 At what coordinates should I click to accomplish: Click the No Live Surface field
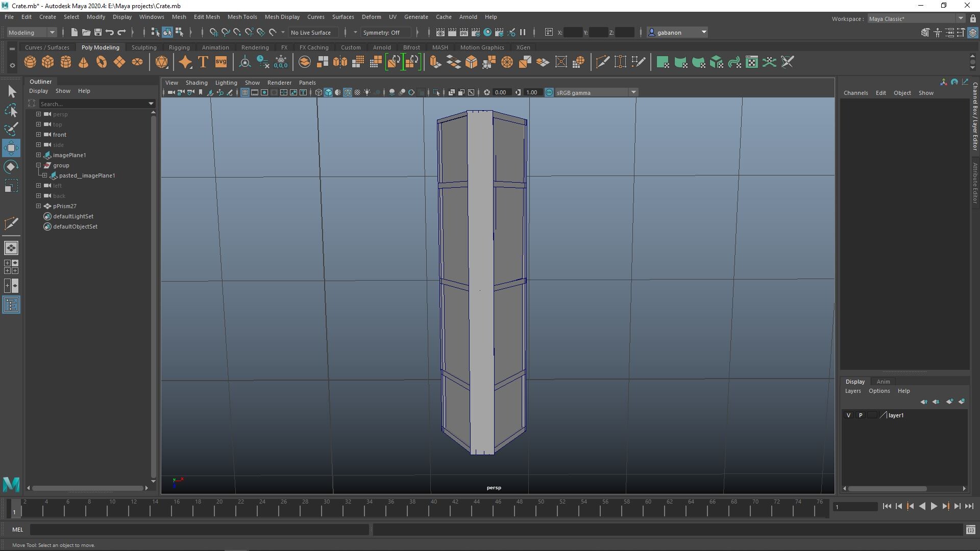311,32
